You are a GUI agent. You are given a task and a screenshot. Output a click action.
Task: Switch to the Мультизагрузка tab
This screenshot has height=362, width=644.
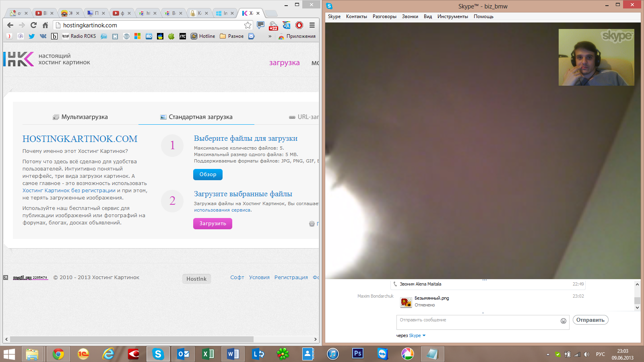[x=80, y=117]
